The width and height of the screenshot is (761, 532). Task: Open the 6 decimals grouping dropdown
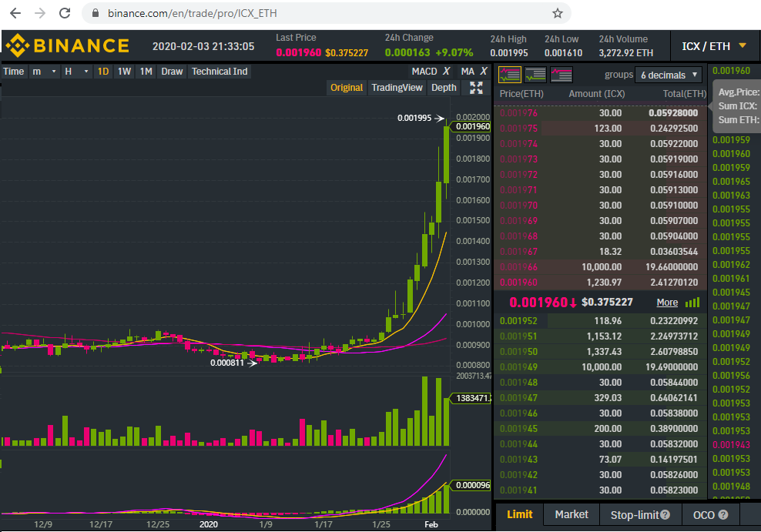(x=669, y=75)
